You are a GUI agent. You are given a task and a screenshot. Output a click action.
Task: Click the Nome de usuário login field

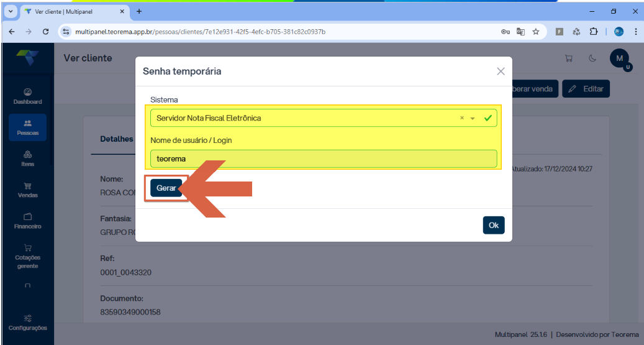pos(324,159)
